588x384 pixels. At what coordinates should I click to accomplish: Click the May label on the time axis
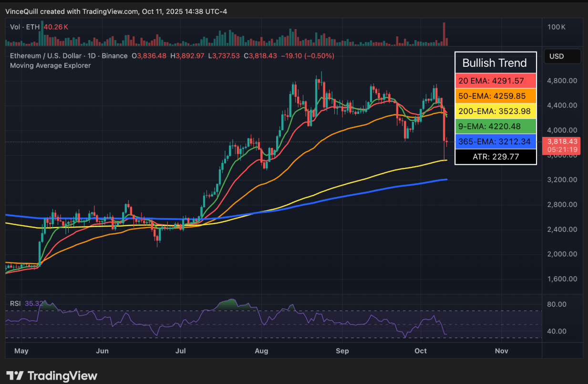click(21, 351)
